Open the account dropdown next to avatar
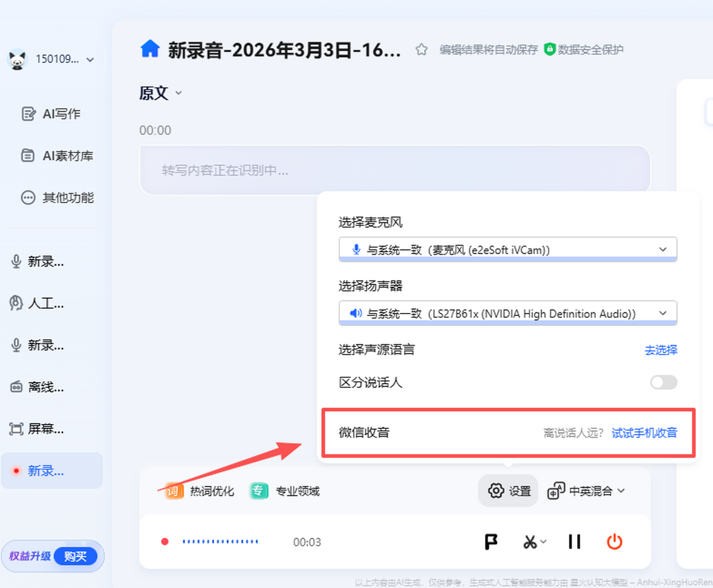This screenshot has width=713, height=588. coord(90,59)
